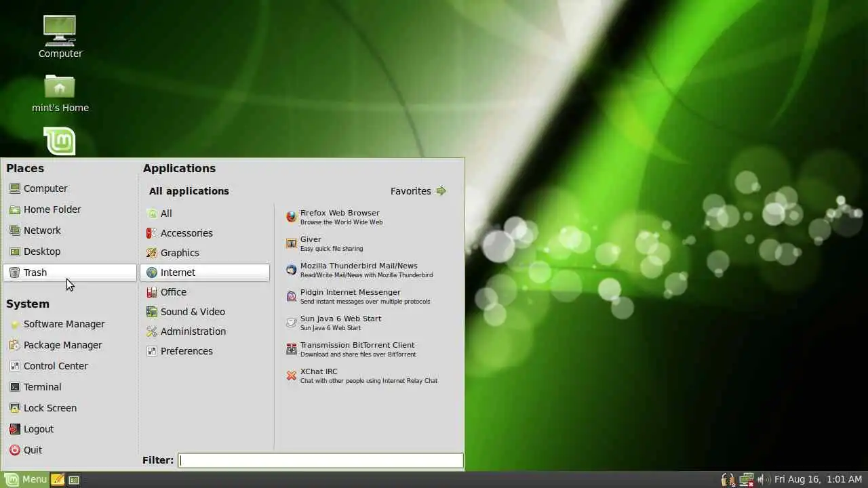
Task: Open Home Folder from Places
Action: [x=70, y=209]
